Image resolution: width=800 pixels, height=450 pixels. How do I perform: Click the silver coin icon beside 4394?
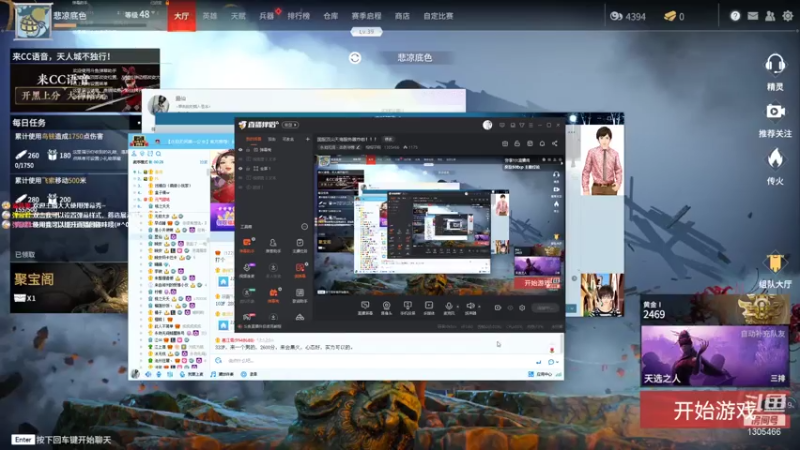coord(616,16)
